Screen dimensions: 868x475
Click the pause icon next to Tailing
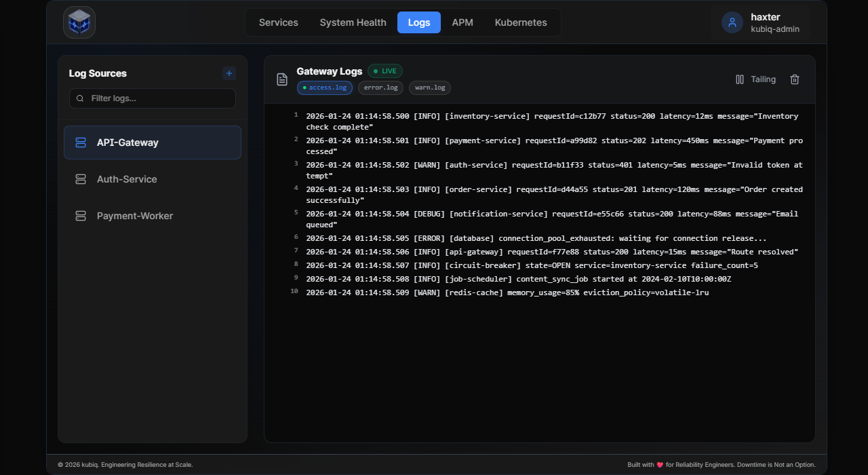coord(740,79)
